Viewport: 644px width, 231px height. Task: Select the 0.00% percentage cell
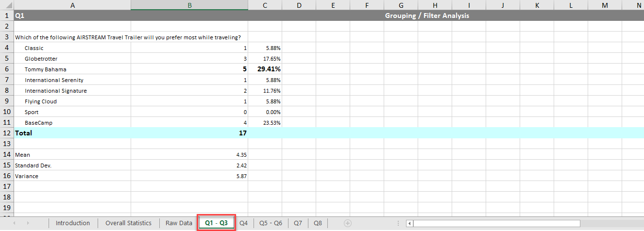[x=265, y=112]
